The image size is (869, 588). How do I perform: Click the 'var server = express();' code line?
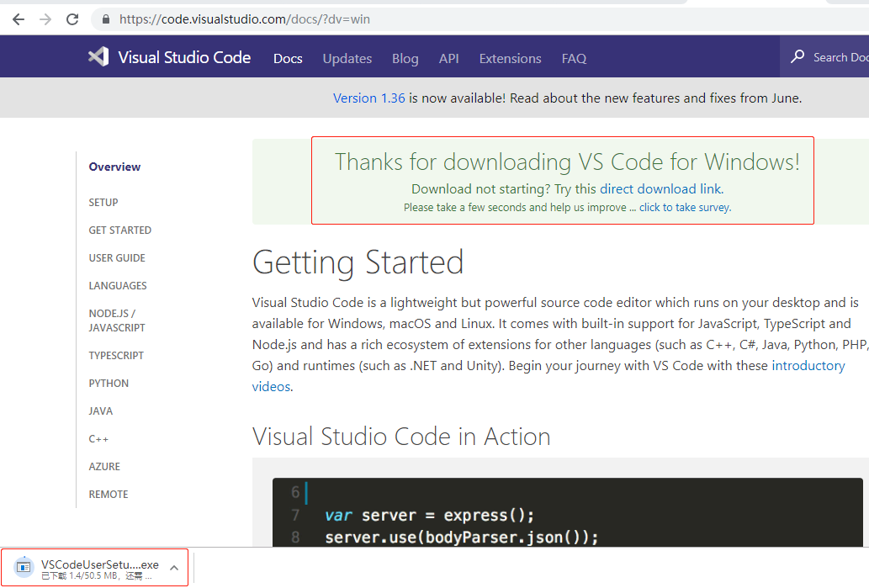click(x=430, y=516)
